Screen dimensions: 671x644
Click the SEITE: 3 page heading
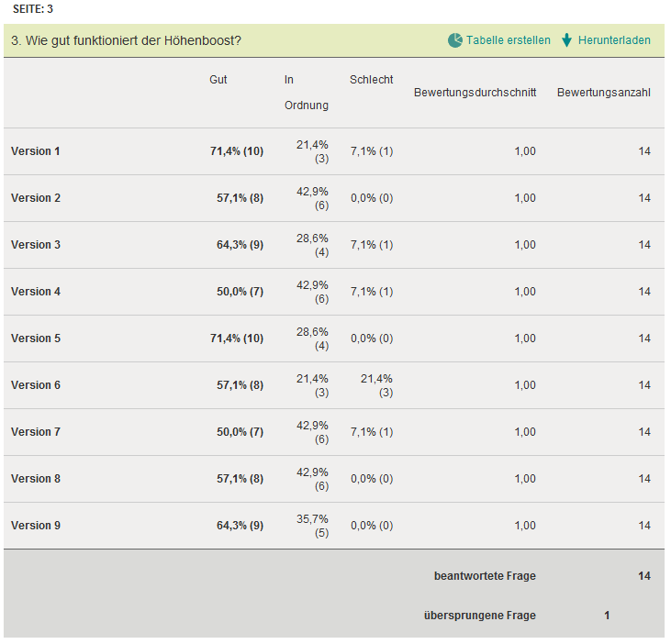pos(33,9)
